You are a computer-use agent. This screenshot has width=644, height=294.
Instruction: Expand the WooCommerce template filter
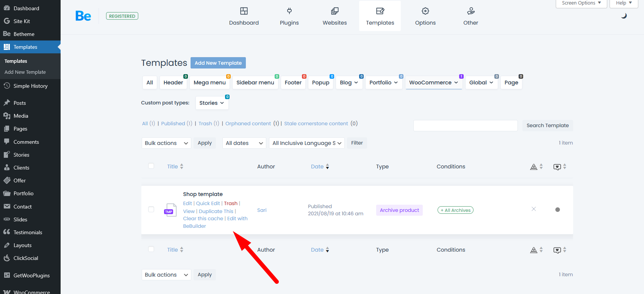point(434,82)
